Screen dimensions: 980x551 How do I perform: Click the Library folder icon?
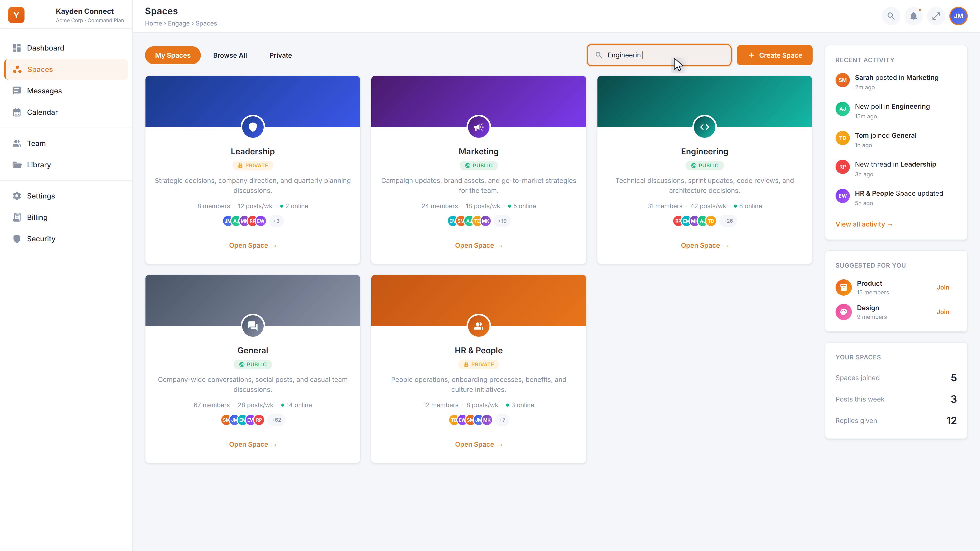[17, 165]
